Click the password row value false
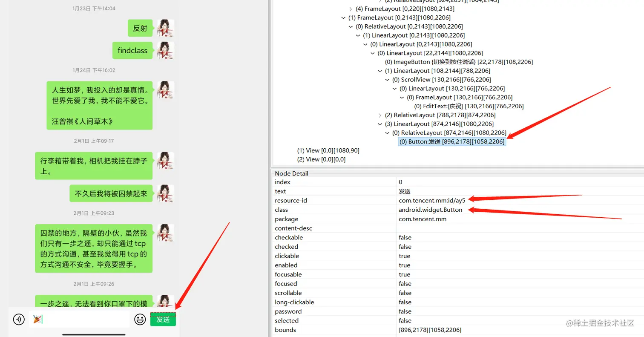 click(405, 311)
